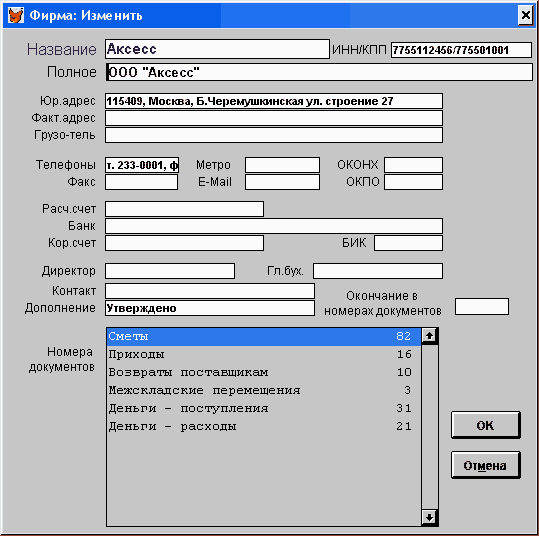Focus the Факт.адрес empty field
This screenshot has width=539, height=536.
coord(274,118)
